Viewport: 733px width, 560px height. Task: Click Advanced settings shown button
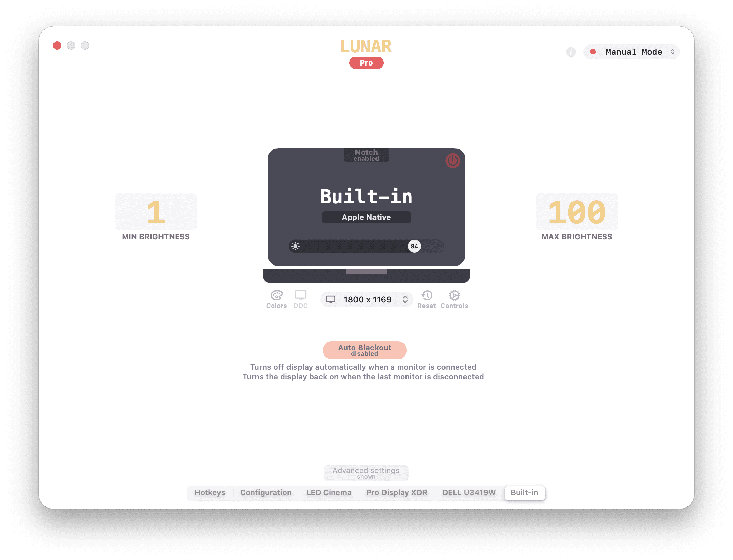366,473
